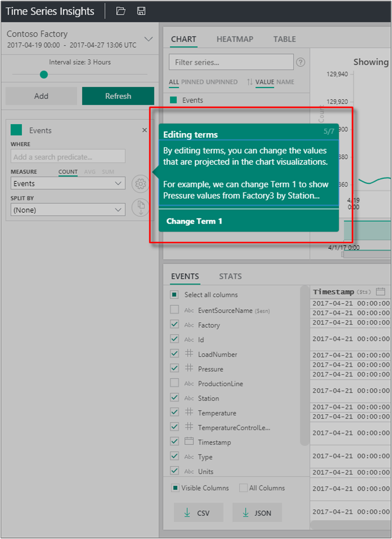Viewport: 392px width, 539px height.
Task: Open the Split By (None) dropdown
Action: (68, 210)
